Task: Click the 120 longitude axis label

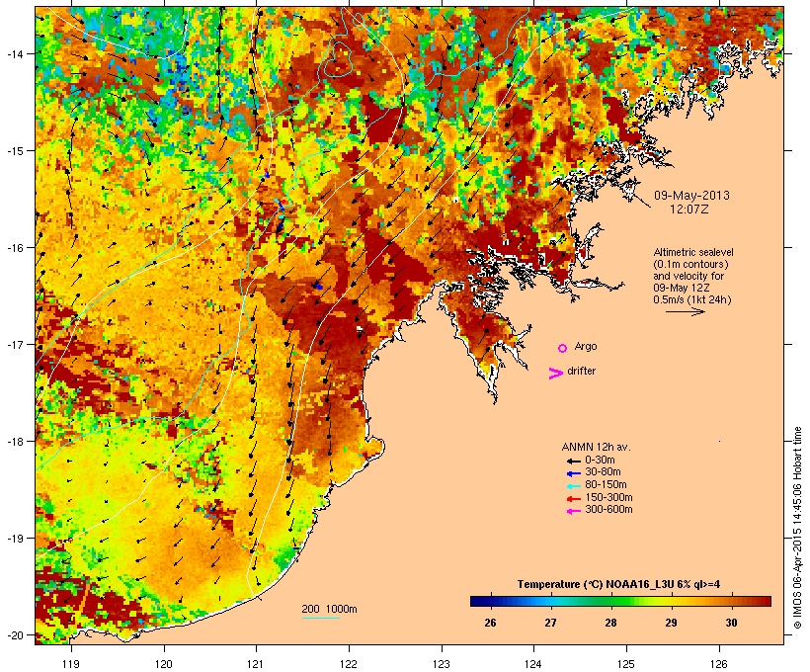Action: tap(164, 664)
